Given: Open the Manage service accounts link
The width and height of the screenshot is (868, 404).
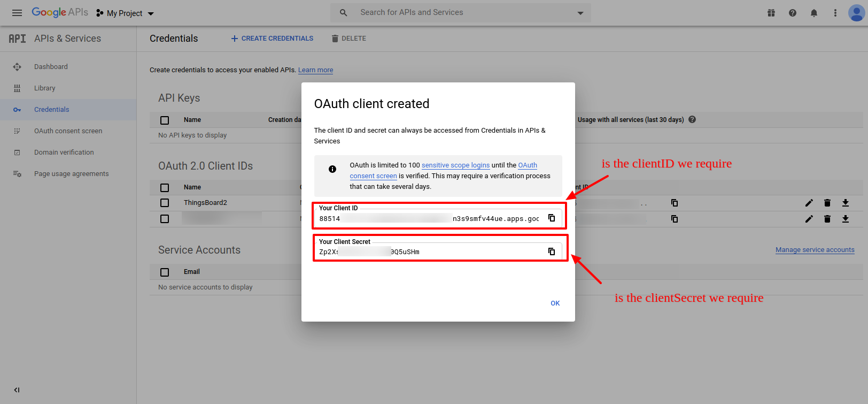Looking at the screenshot, I should 815,250.
